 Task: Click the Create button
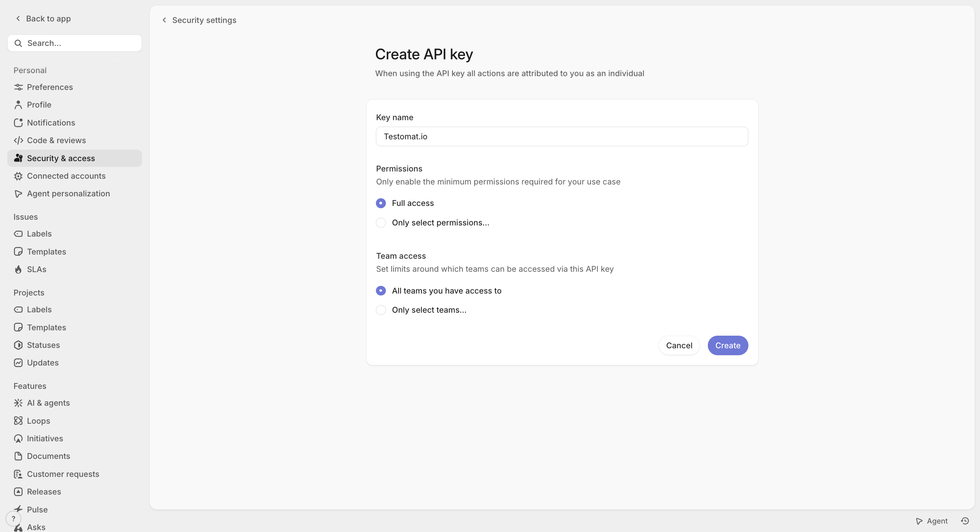point(728,346)
